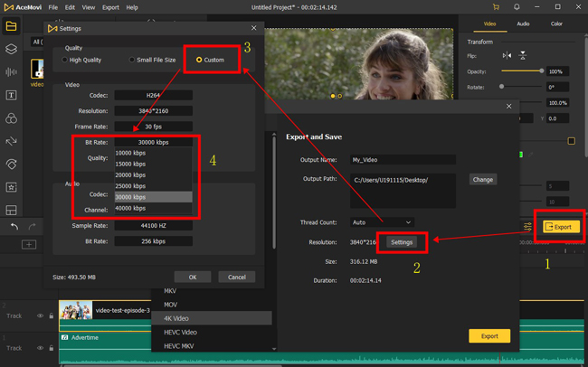Click the Flip horizontal icon
The height and width of the screenshot is (367, 588).
click(x=507, y=56)
